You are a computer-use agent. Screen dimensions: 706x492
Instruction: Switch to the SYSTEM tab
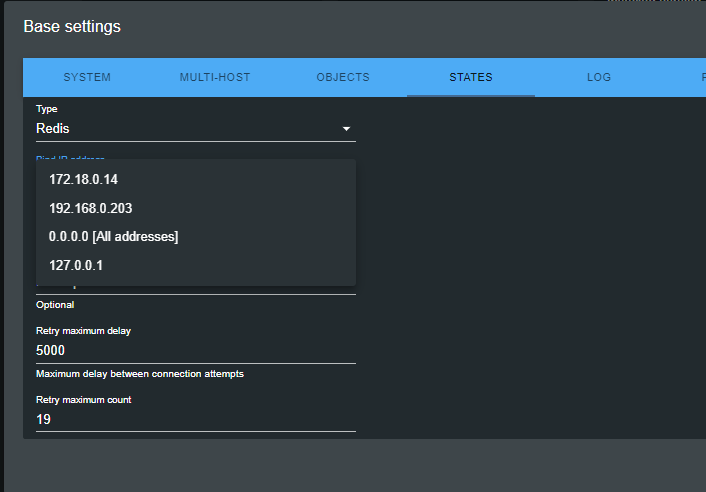coord(87,77)
